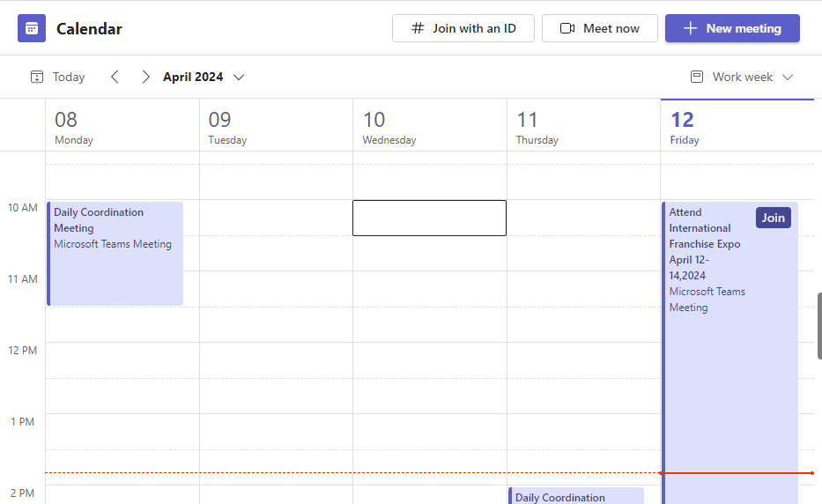This screenshot has width=822, height=504.
Task: Click the selected Wednesday 10 AM time slot
Action: click(429, 218)
